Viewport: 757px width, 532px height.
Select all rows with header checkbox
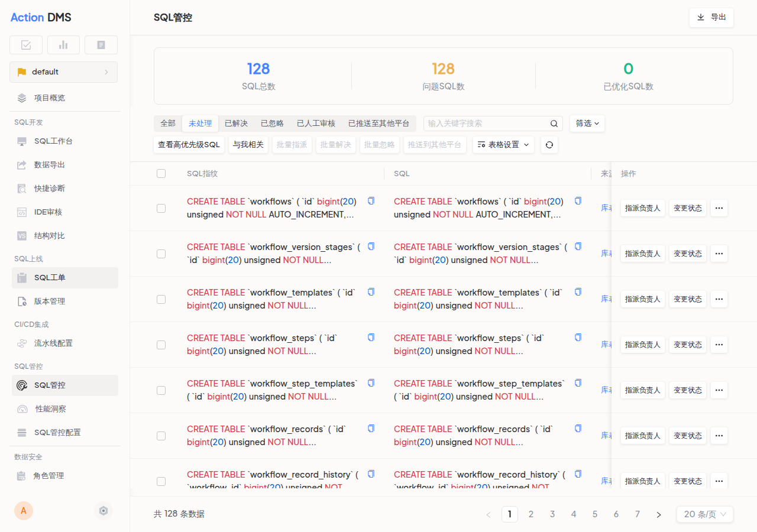[161, 173]
